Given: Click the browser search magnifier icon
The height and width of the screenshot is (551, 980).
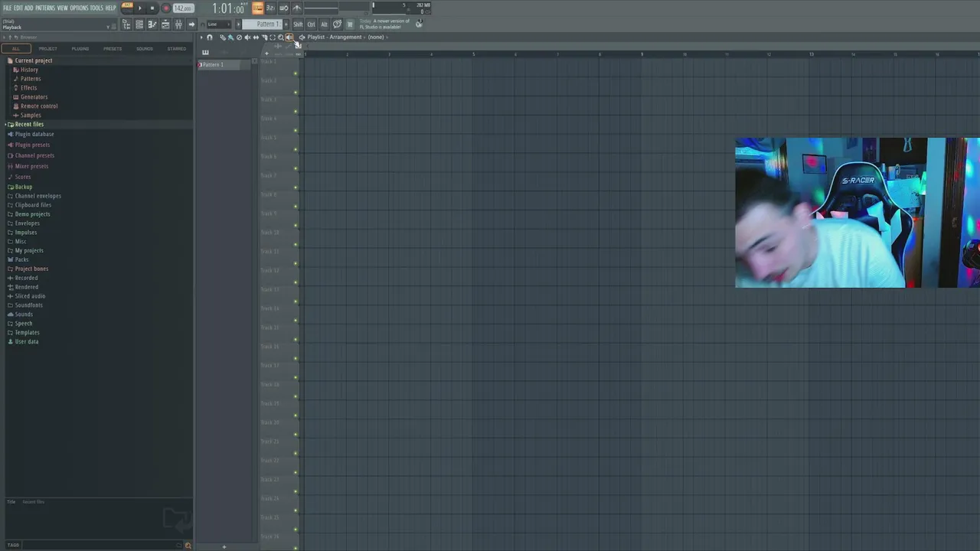Looking at the screenshot, I should point(188,545).
